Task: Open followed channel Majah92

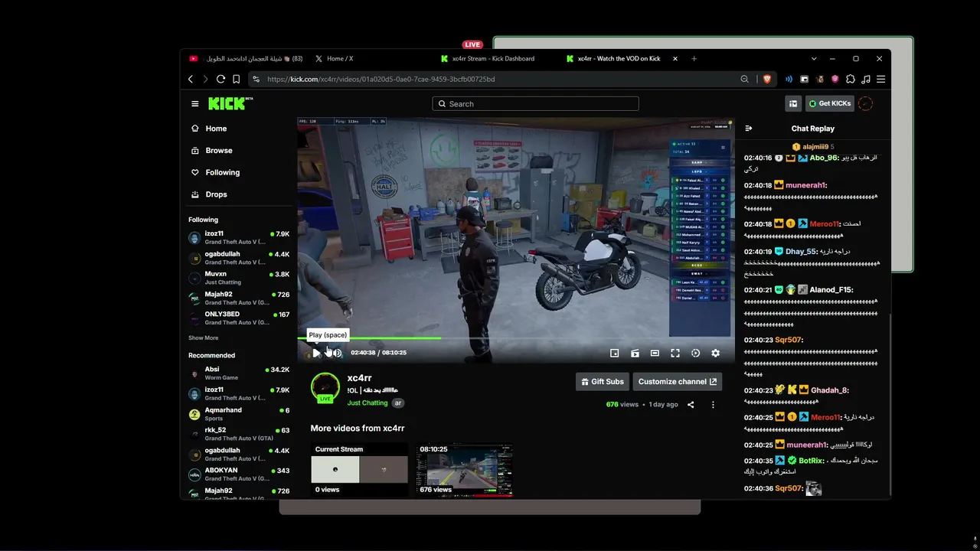Action: coord(239,298)
